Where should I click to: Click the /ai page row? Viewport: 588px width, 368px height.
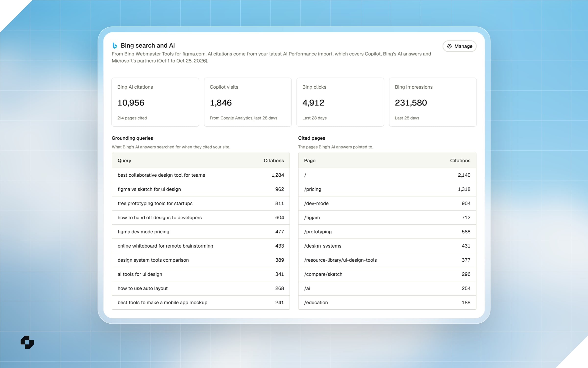click(x=387, y=288)
